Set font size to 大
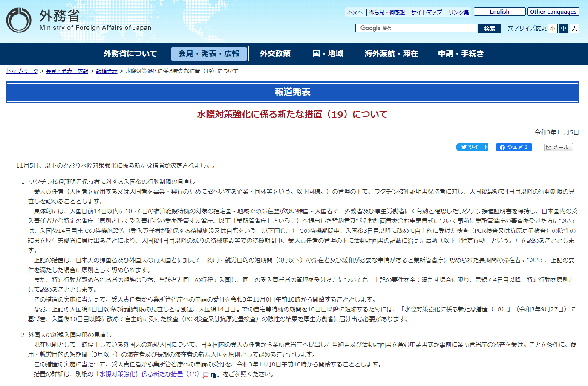 [574, 28]
